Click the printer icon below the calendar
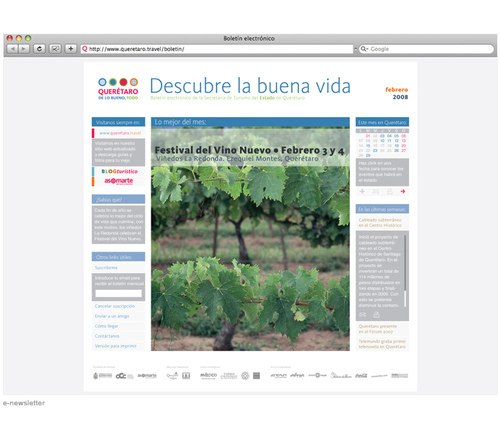Screen dimensions: 500x430 (389, 191)
